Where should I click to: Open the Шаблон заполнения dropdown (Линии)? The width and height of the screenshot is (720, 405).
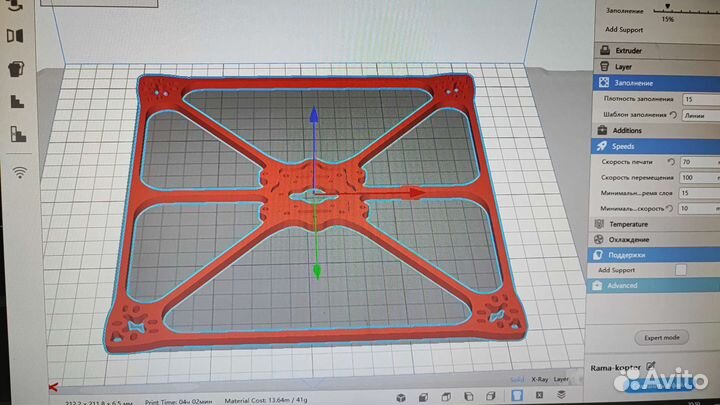click(x=701, y=116)
